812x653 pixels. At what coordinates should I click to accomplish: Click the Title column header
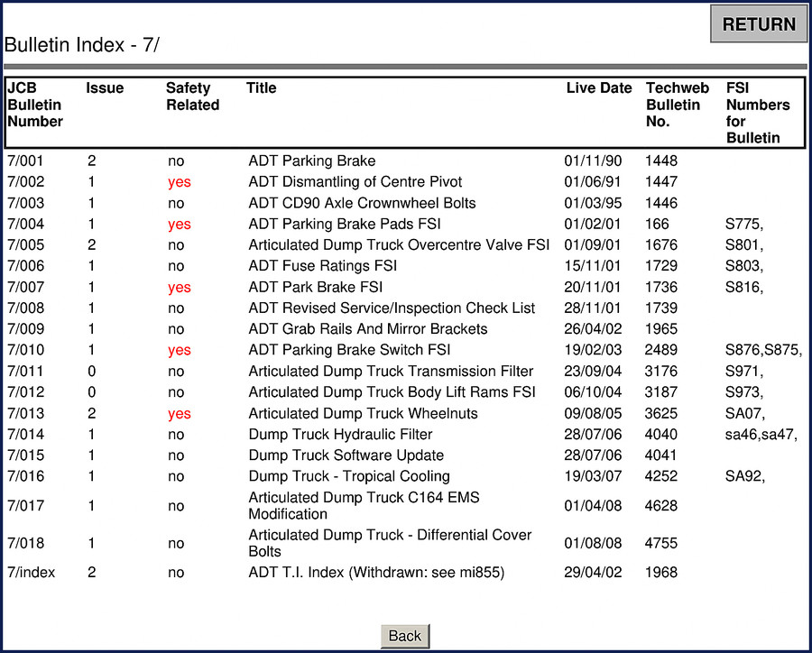[261, 88]
